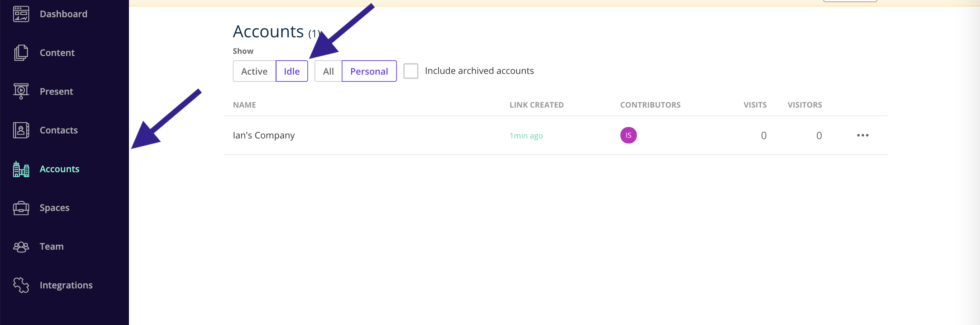Toggle the Idle filter
Viewport: 980px width, 325px height.
coord(292,71)
